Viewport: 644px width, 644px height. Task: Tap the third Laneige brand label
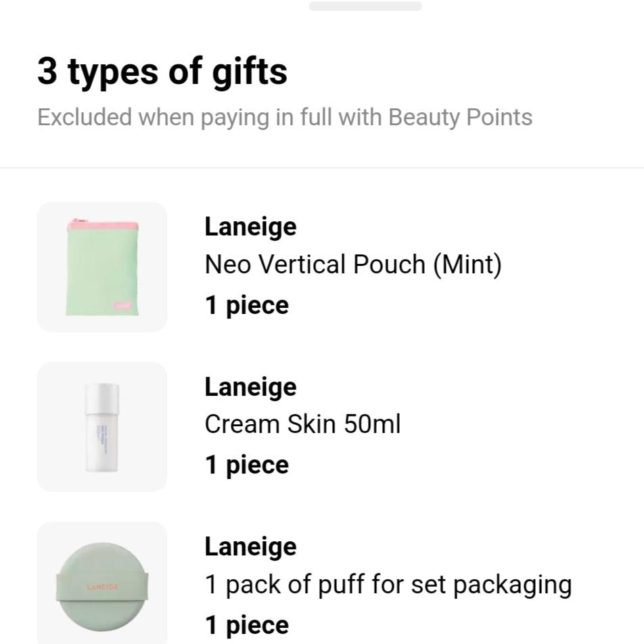(x=250, y=545)
